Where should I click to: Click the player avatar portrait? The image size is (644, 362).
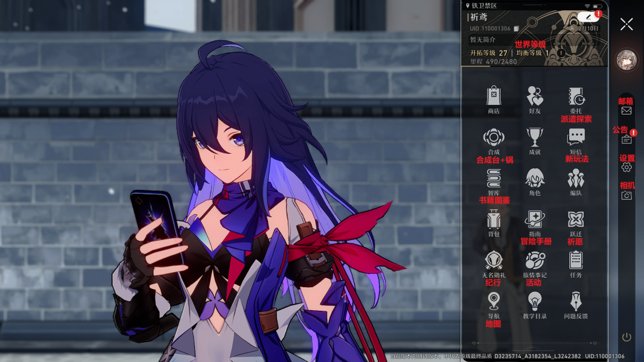[x=626, y=60]
